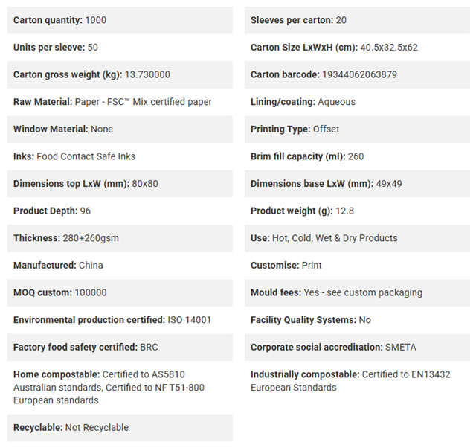Select the Brim fill capacity 260 value
476x448 pixels.
(x=356, y=156)
